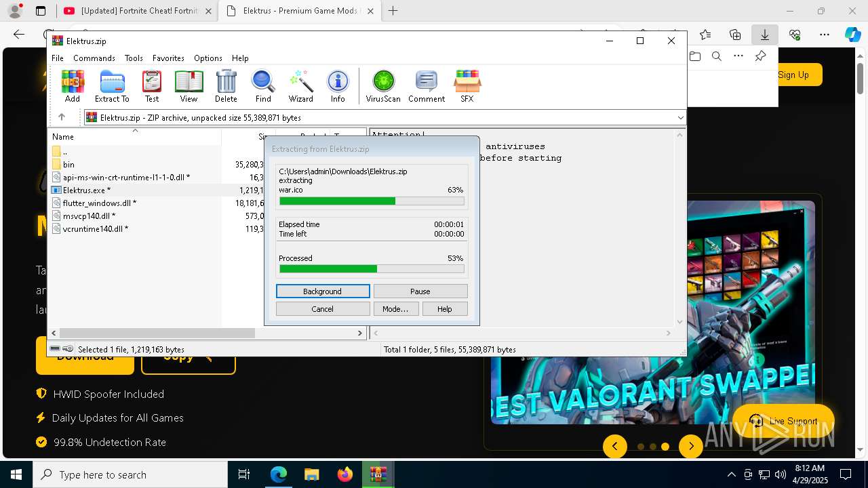Open the Commands menu
The image size is (868, 488).
click(94, 58)
